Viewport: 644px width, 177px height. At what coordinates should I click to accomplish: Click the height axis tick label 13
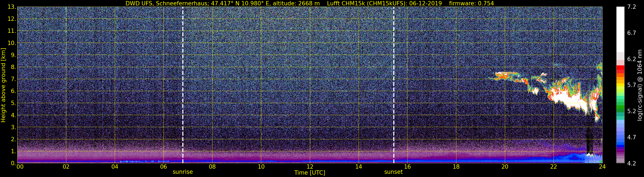point(12,7)
